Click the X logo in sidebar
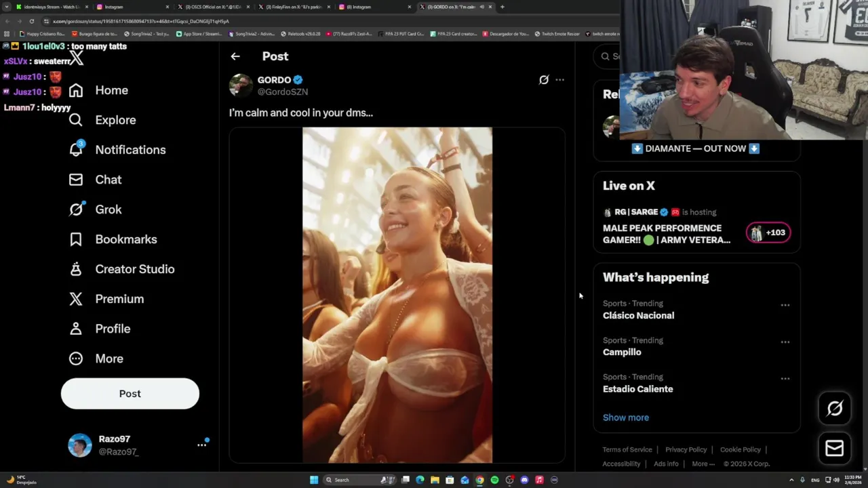Screen dimensions: 868x488 (x=77, y=59)
